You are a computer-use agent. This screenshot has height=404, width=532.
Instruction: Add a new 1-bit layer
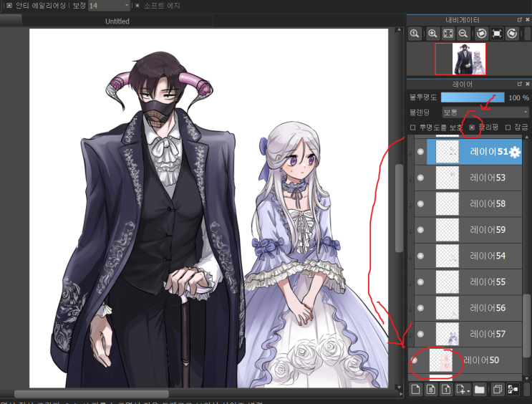pyautogui.click(x=446, y=389)
